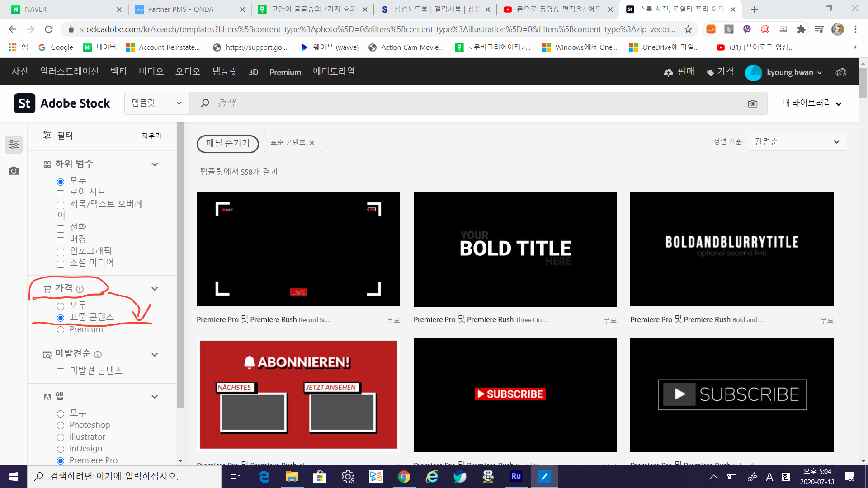Open the 비디오 menu in the top navigation

pyautogui.click(x=151, y=72)
